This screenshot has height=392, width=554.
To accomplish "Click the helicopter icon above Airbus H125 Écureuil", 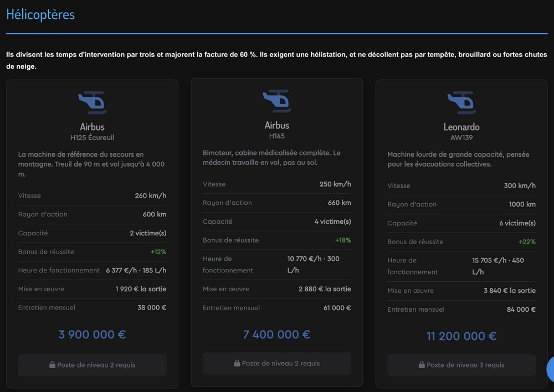I will [x=92, y=103].
